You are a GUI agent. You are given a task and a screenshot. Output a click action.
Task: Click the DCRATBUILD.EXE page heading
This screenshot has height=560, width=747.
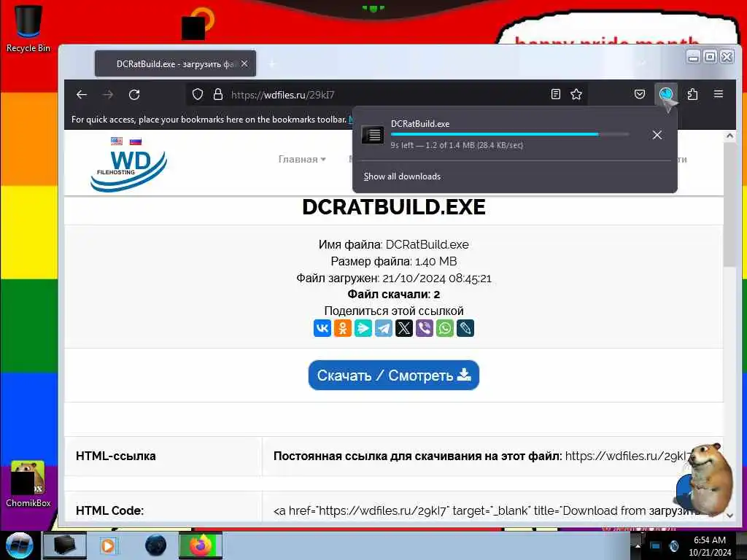click(393, 207)
